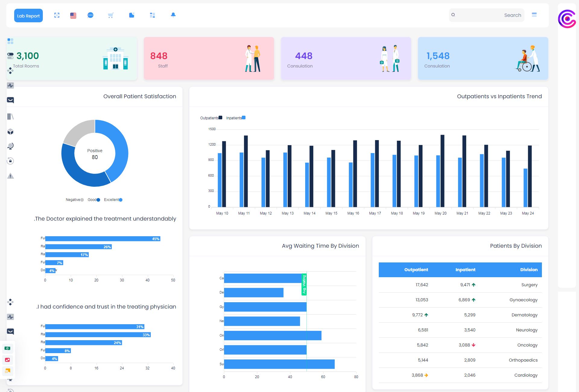Open the chat message icon in sidebar
This screenshot has height=392, width=579.
tap(11, 100)
